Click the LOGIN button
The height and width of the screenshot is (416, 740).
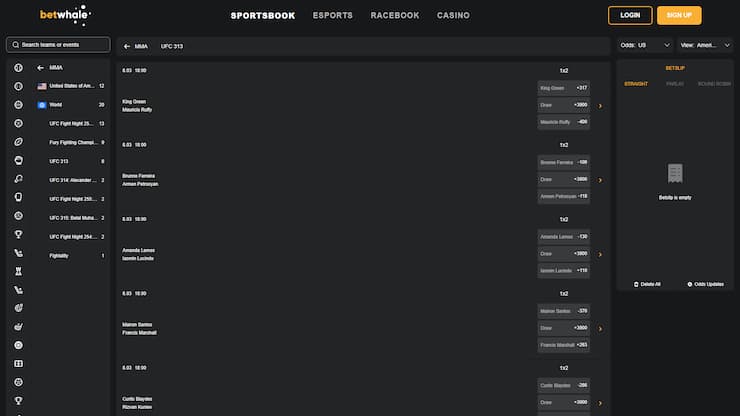(630, 16)
